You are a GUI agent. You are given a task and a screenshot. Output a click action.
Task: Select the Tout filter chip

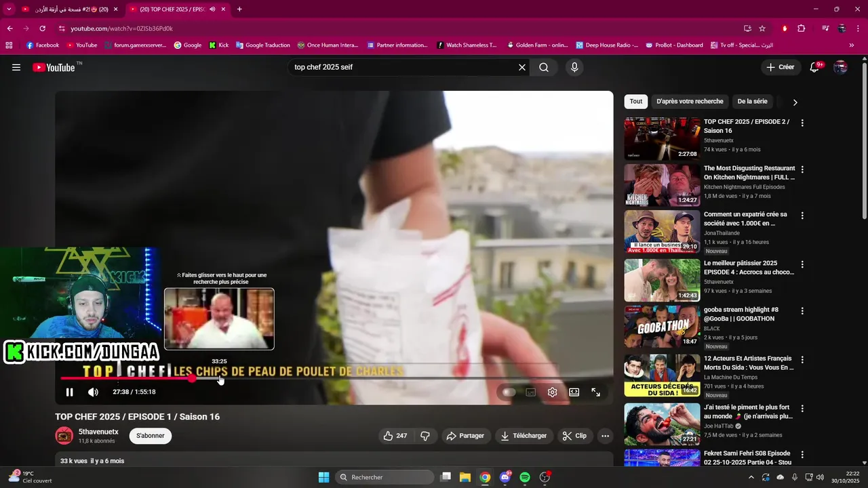(636, 102)
